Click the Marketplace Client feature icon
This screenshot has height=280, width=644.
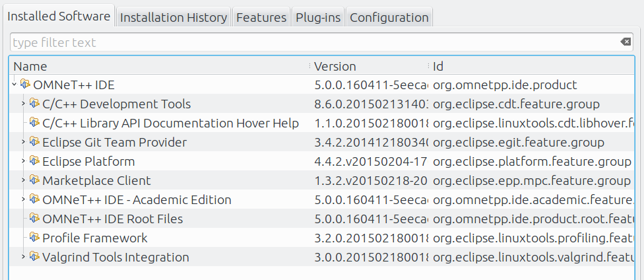(x=34, y=180)
